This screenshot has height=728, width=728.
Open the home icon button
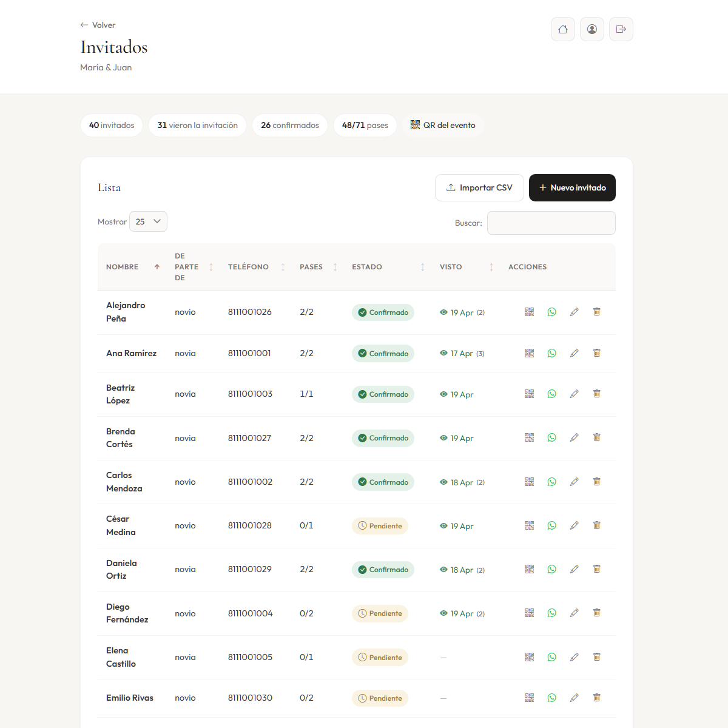(563, 29)
